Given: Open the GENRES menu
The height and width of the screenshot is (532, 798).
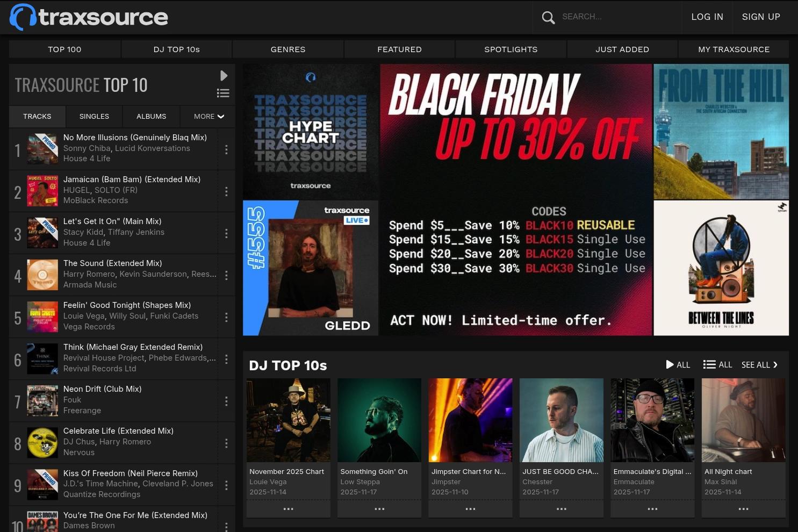Looking at the screenshot, I should click(288, 49).
